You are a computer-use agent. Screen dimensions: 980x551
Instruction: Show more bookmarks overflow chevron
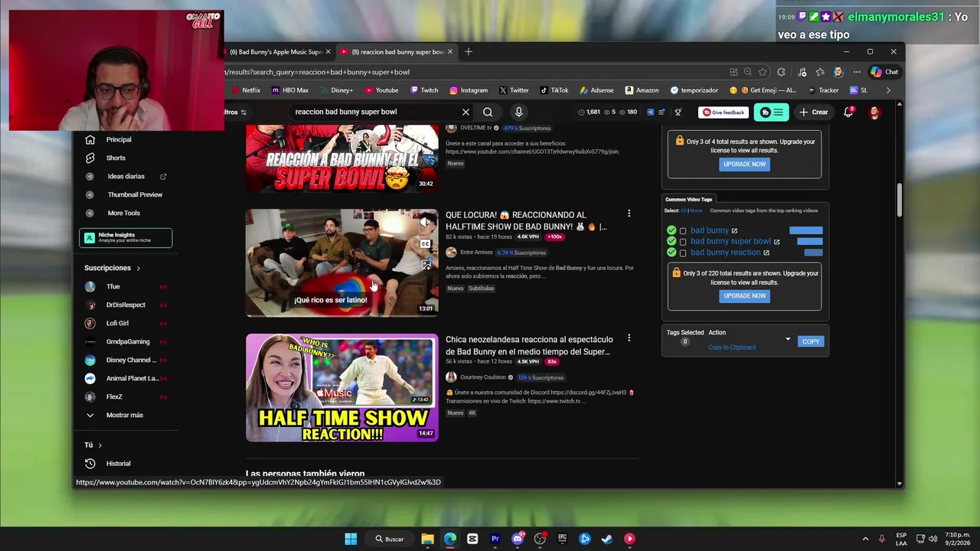(888, 90)
